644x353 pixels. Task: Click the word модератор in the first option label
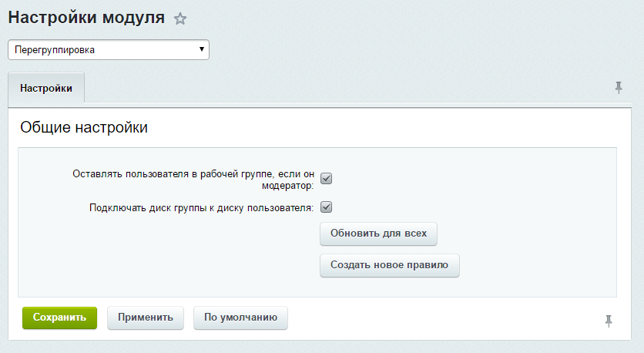(288, 185)
